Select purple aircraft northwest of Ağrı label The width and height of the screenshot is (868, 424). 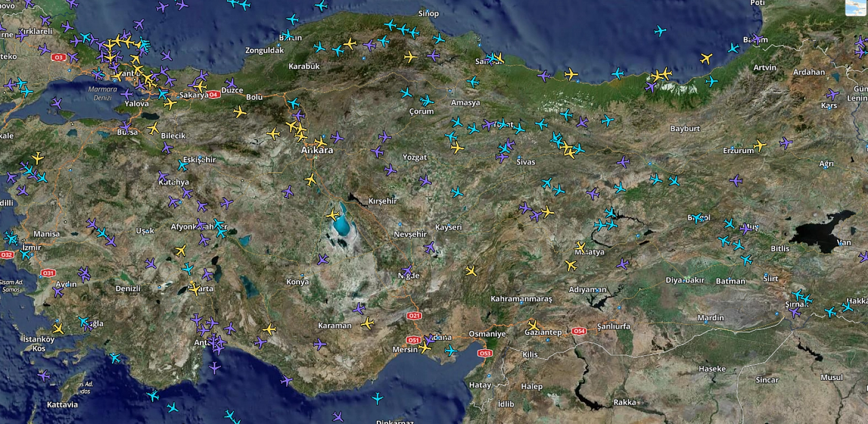click(x=785, y=142)
